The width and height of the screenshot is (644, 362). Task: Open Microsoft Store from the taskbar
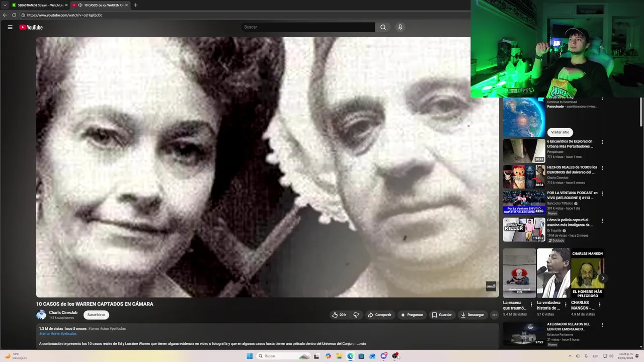pos(361,356)
